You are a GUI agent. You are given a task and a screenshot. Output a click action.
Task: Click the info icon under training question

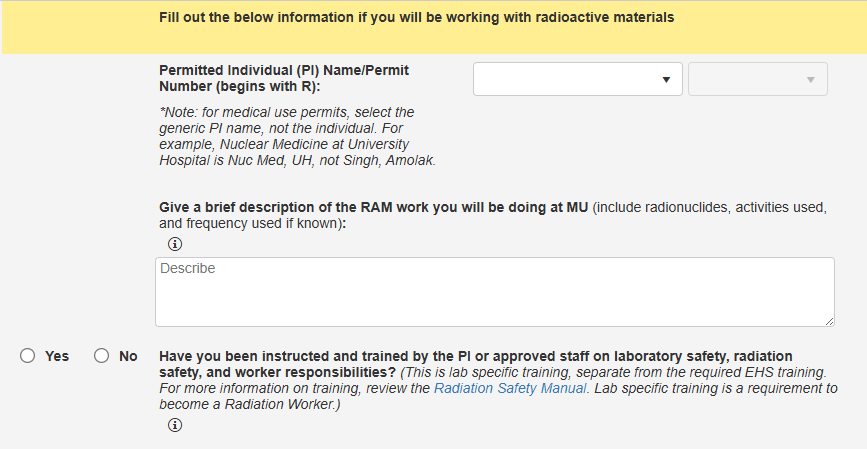coord(175,425)
